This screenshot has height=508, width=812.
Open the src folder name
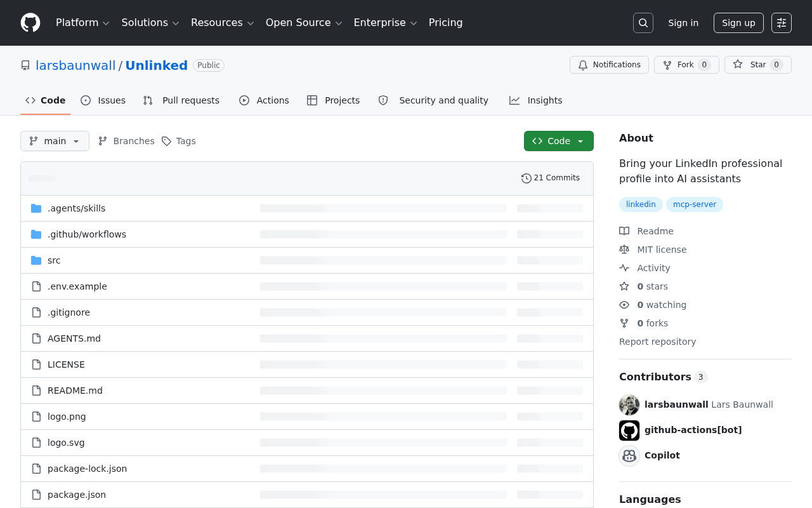click(x=54, y=260)
